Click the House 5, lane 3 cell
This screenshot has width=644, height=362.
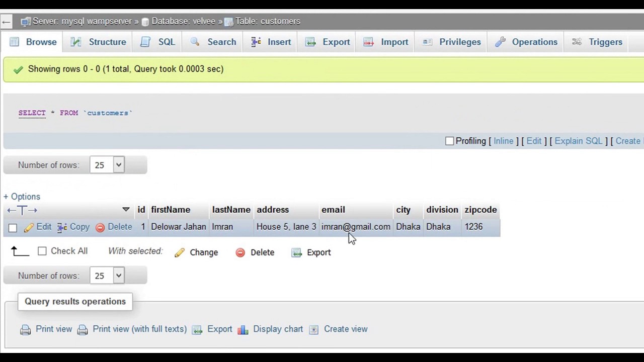point(286,227)
